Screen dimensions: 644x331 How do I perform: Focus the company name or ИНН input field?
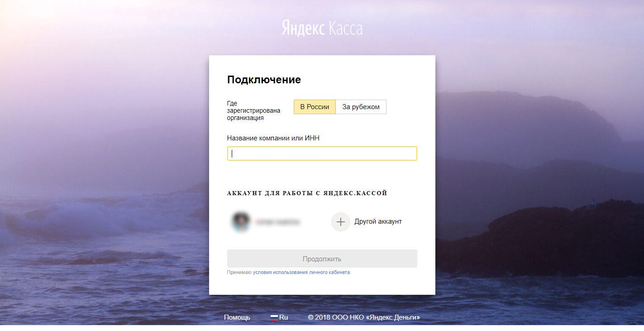pyautogui.click(x=322, y=153)
